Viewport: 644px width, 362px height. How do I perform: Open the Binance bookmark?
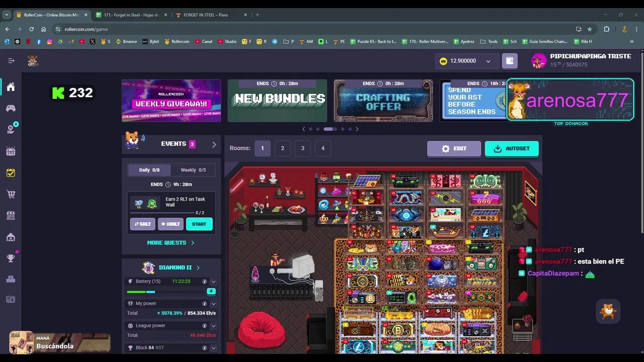(x=126, y=41)
